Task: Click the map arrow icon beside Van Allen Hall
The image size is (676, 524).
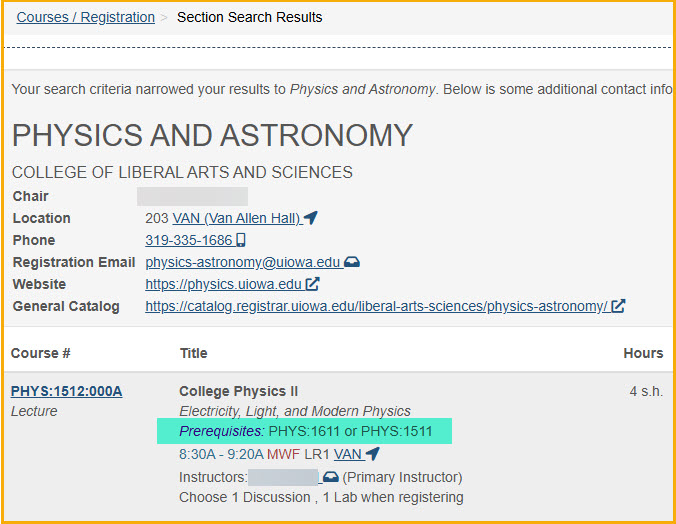Action: pyautogui.click(x=311, y=218)
